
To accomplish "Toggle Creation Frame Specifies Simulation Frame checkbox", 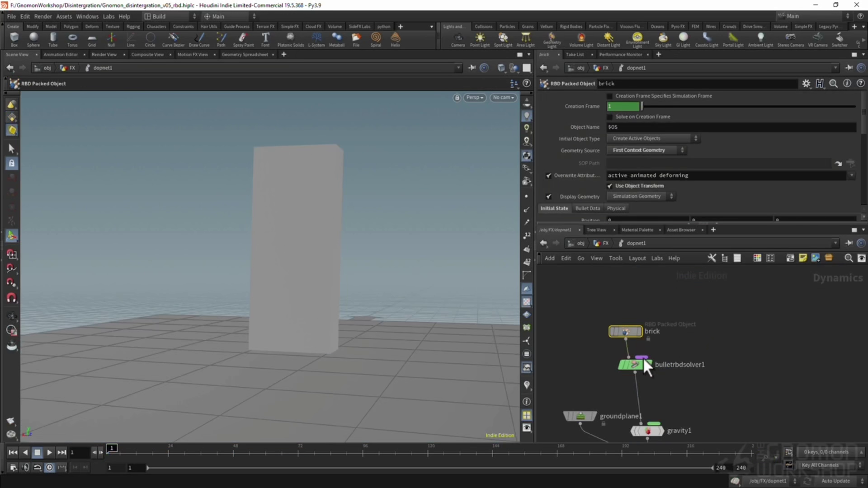I will tap(610, 96).
